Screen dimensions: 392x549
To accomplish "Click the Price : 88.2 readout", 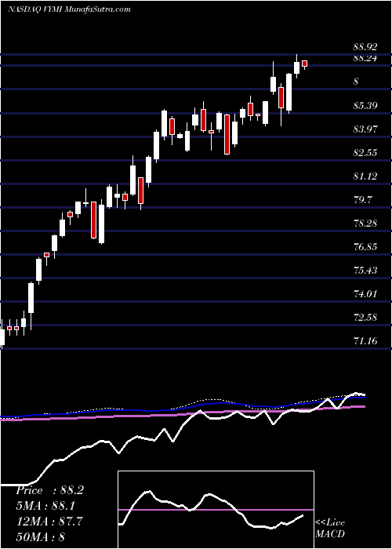I will pyautogui.click(x=49, y=490).
